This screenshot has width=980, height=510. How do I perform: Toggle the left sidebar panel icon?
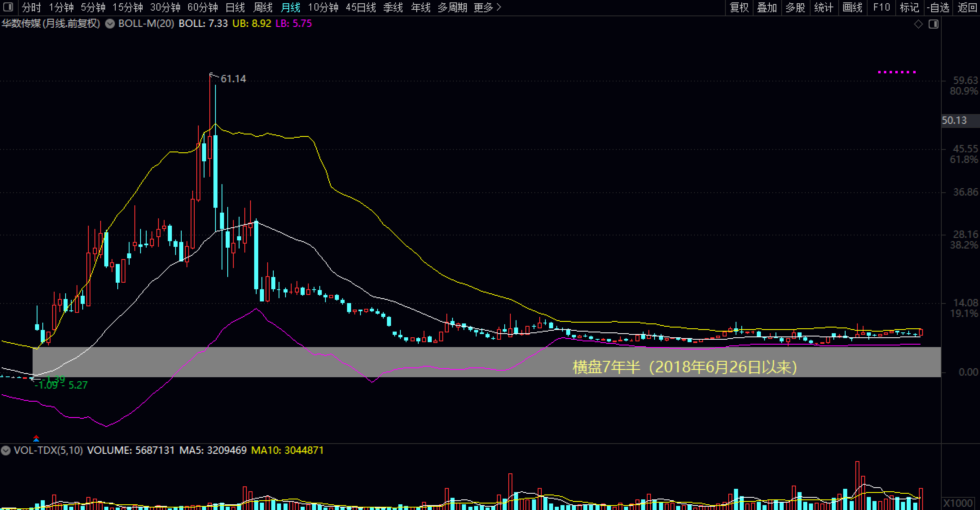(x=8, y=7)
